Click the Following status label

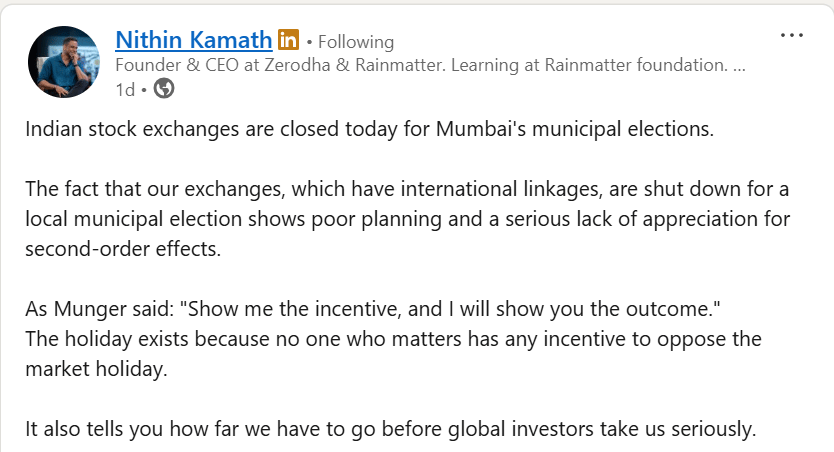(x=356, y=42)
